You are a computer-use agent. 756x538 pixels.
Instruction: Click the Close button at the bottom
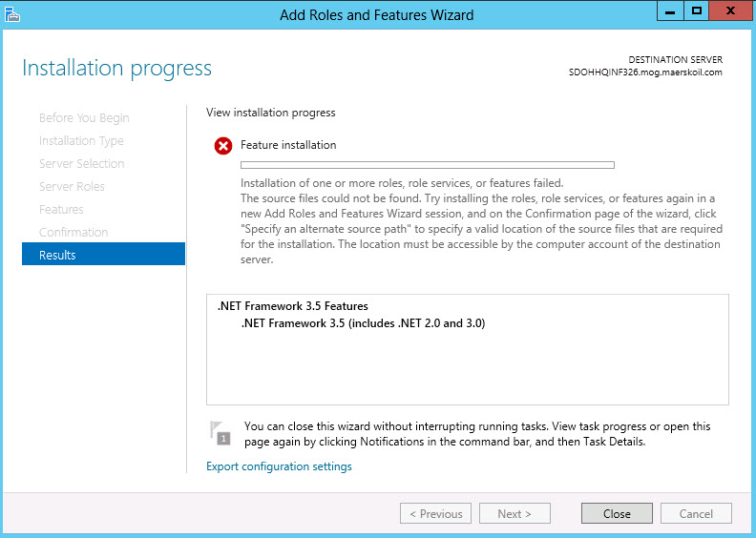click(617, 513)
